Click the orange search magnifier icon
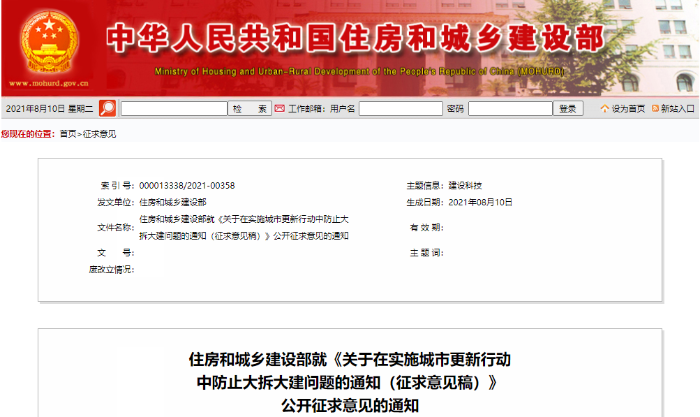The image size is (700, 417). 107,108
